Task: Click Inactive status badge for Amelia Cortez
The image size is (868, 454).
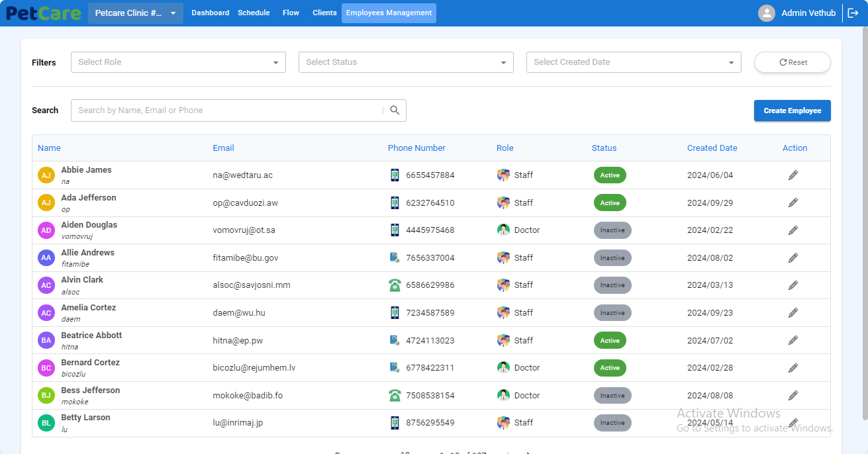Action: (612, 313)
